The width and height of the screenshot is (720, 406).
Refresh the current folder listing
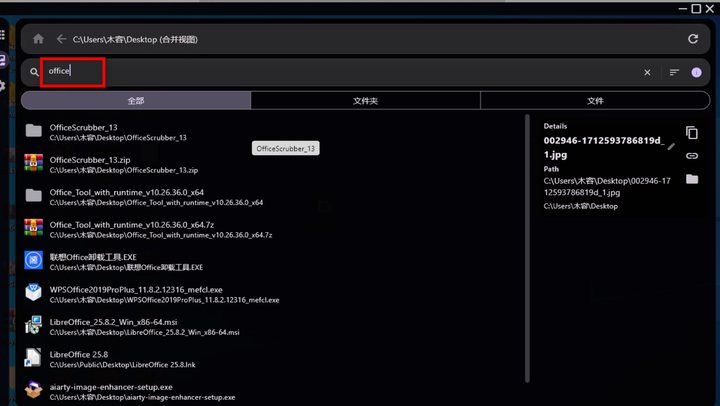[x=692, y=39]
